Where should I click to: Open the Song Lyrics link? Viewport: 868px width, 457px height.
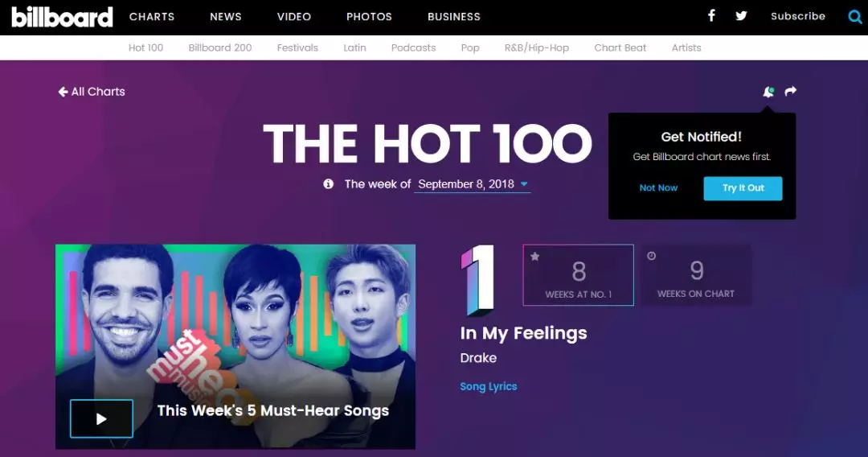click(489, 387)
